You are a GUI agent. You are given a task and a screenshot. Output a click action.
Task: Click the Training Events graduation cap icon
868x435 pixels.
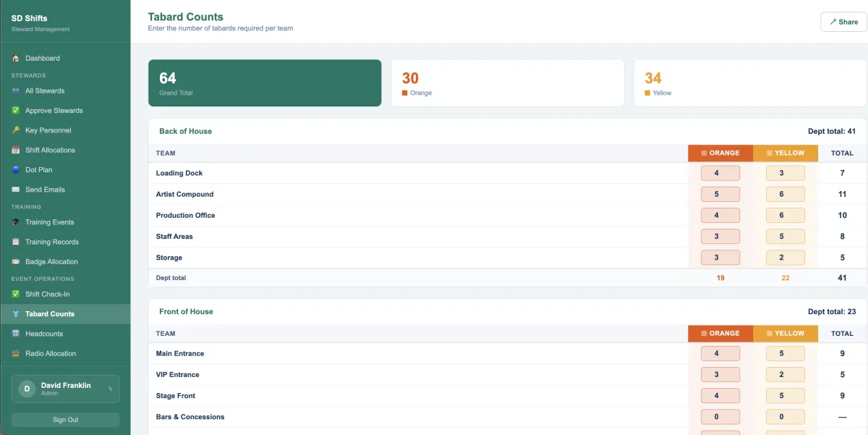16,222
